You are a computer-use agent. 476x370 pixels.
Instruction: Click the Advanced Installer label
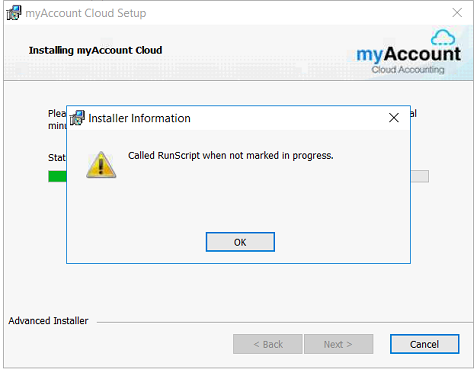point(48,321)
